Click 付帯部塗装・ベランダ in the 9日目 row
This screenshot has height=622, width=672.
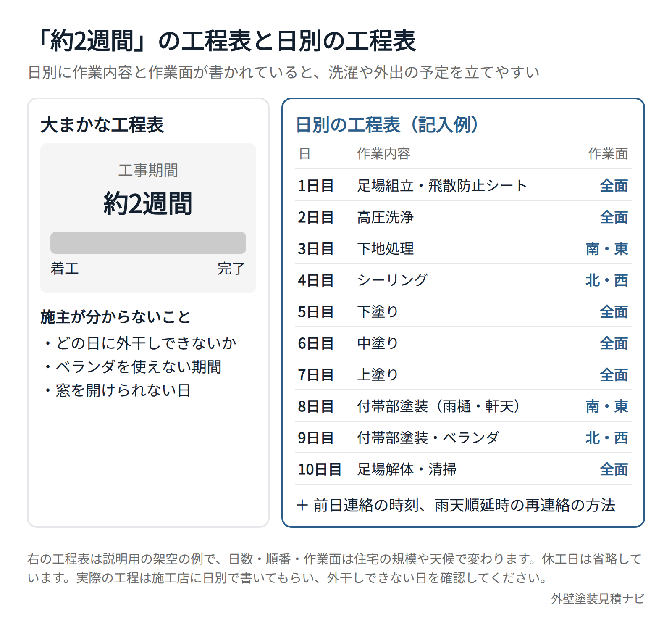(x=428, y=438)
